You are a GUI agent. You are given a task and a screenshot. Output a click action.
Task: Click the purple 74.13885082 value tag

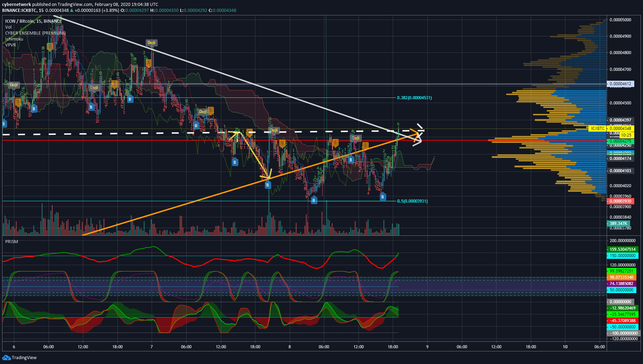[x=621, y=284]
